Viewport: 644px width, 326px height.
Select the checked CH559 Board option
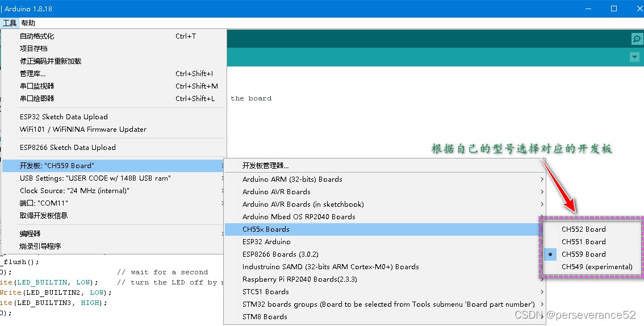click(x=592, y=254)
